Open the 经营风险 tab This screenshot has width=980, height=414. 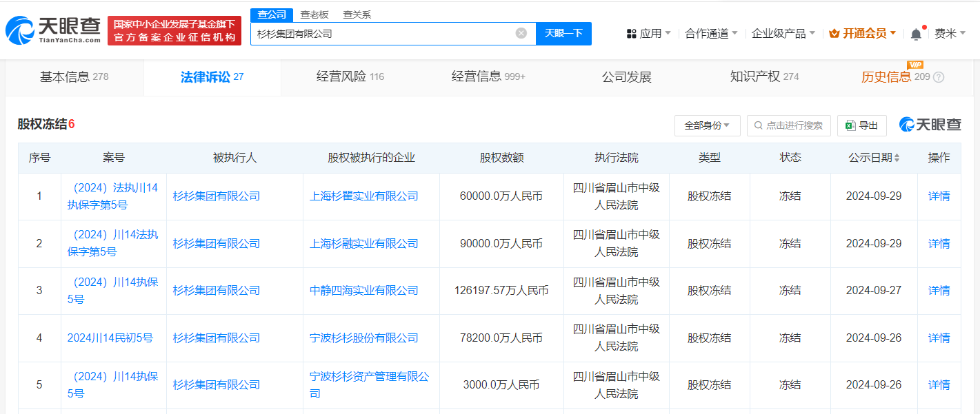350,77
